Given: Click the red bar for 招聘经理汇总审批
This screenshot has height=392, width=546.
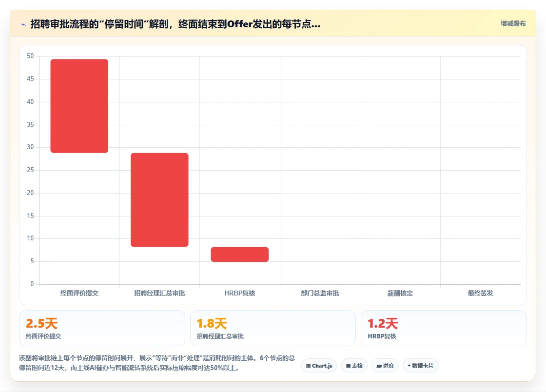Looking at the screenshot, I should (159, 200).
